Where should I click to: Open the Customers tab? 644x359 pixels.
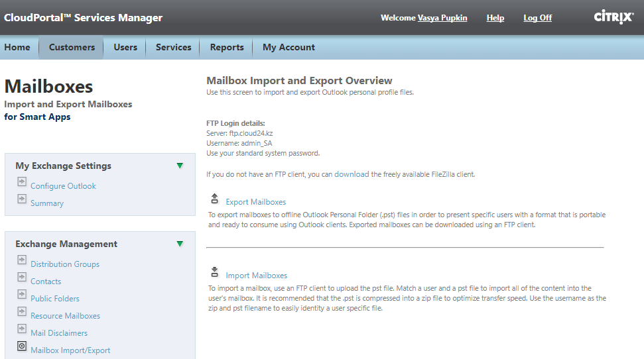72,47
